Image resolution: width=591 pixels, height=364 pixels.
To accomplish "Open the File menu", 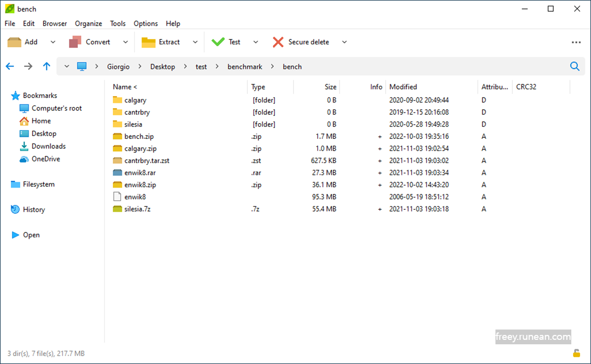I will [x=10, y=23].
